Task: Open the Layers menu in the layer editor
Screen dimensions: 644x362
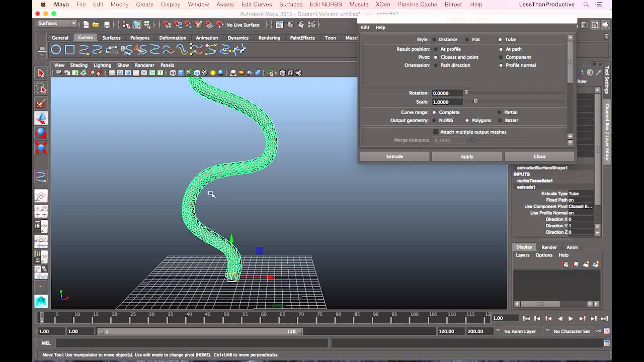Action: pyautogui.click(x=523, y=255)
